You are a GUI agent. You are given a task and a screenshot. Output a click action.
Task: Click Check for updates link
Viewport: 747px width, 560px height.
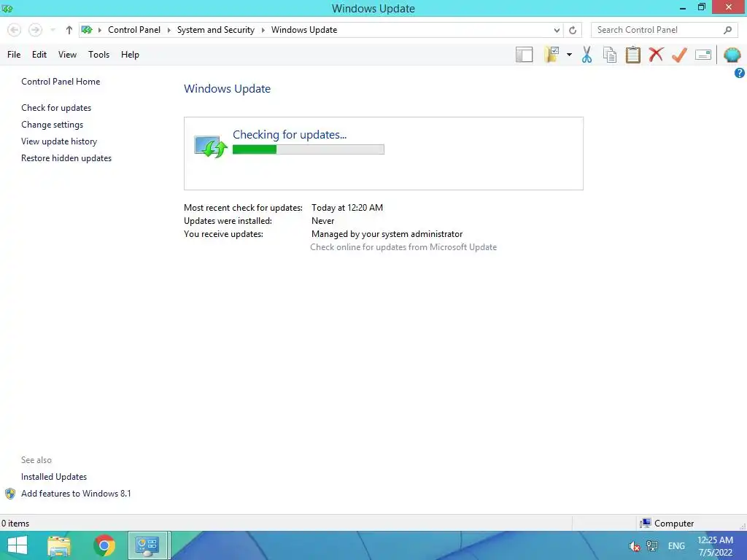tap(56, 108)
